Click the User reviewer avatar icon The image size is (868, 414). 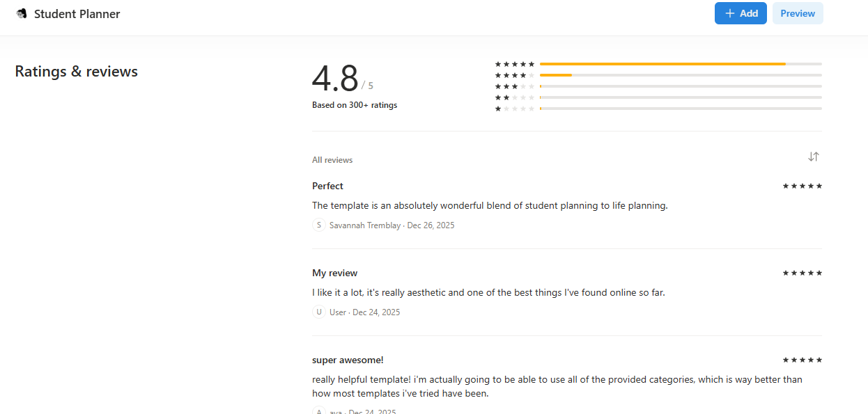click(319, 312)
